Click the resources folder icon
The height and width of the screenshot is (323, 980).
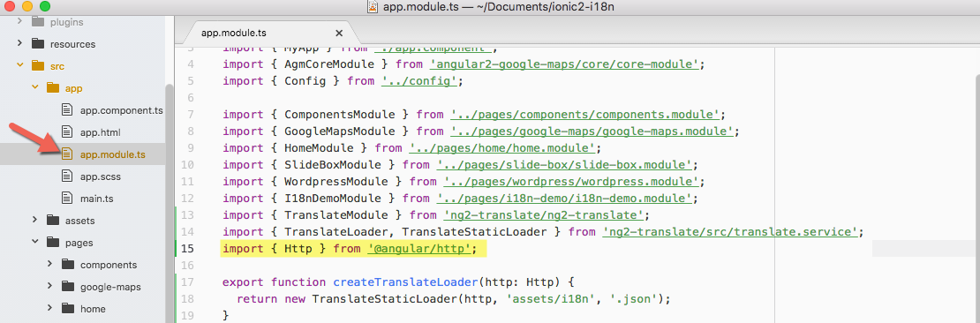[x=38, y=44]
